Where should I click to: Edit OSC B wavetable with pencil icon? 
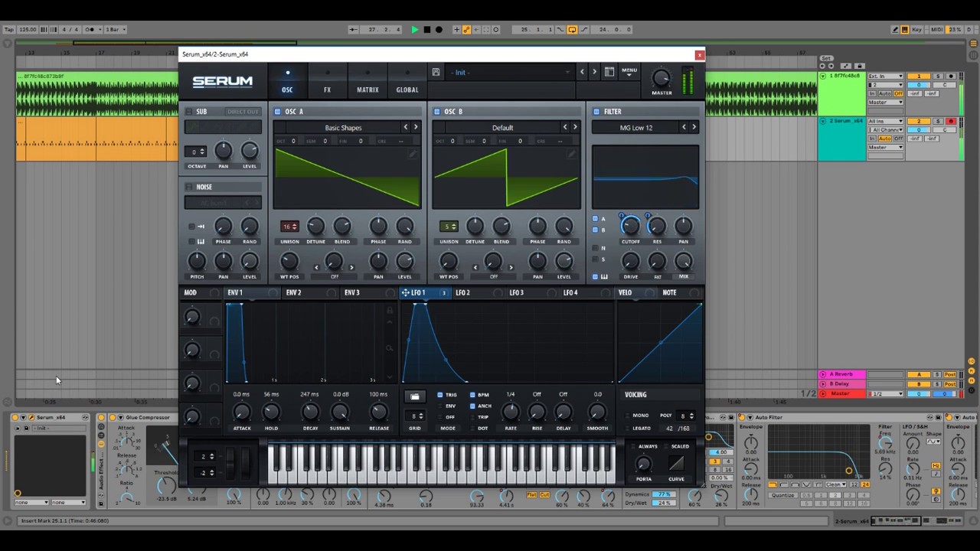coord(571,154)
